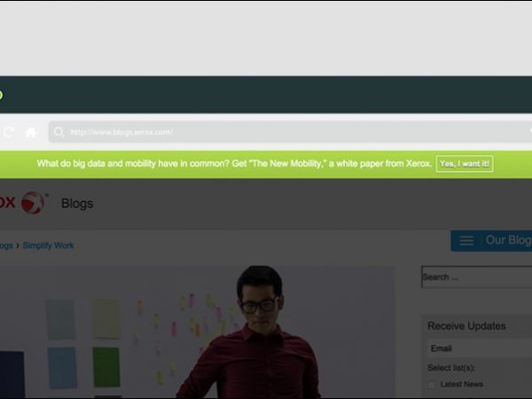Open the Receive Updates panel header
The width and height of the screenshot is (532, 399).
point(466,325)
